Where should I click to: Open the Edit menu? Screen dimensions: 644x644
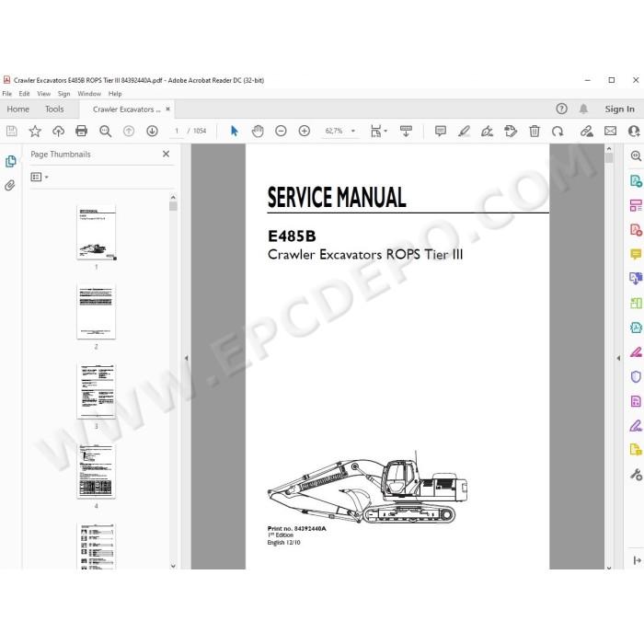point(24,94)
